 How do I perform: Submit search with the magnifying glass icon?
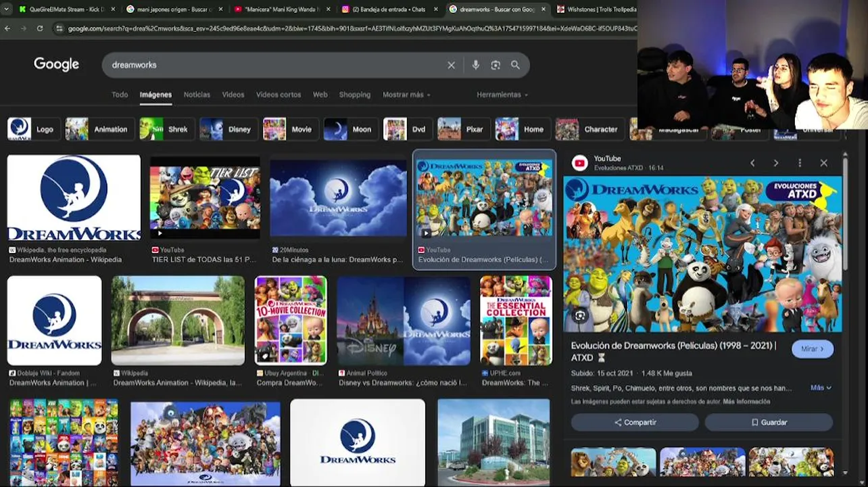[x=515, y=65]
